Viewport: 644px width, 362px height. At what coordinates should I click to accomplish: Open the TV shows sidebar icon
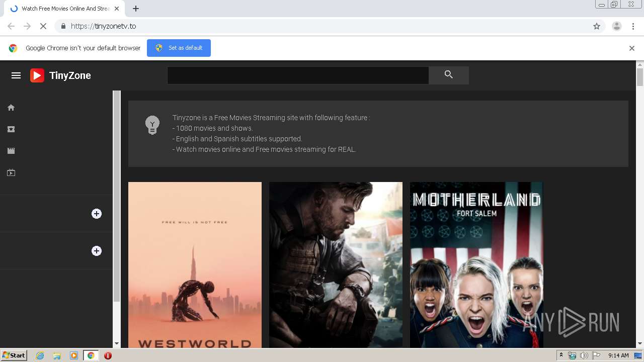point(11,173)
